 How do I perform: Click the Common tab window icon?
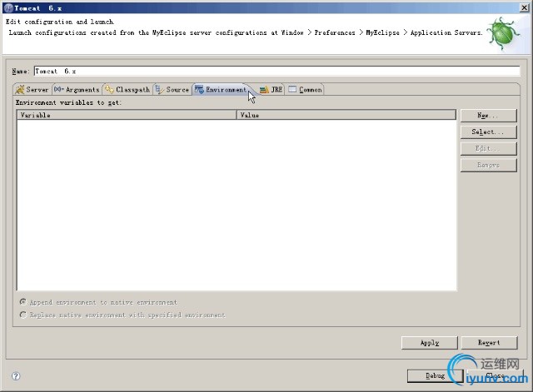click(x=292, y=89)
